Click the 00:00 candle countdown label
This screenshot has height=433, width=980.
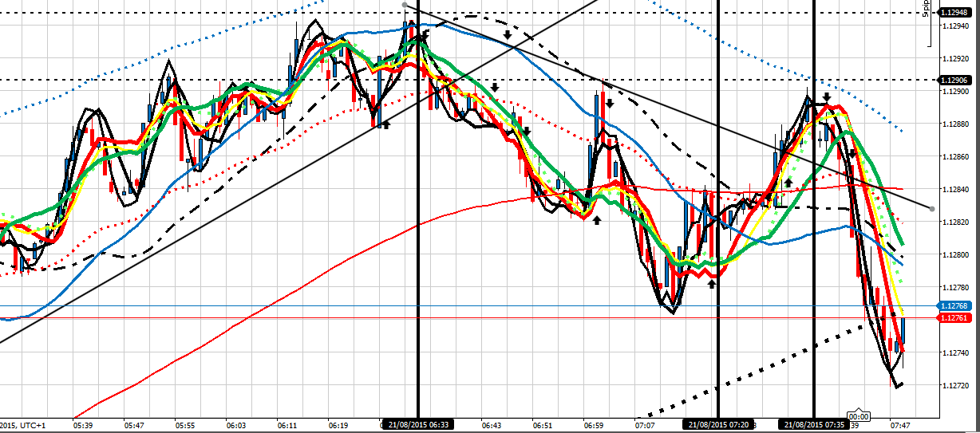(x=859, y=416)
